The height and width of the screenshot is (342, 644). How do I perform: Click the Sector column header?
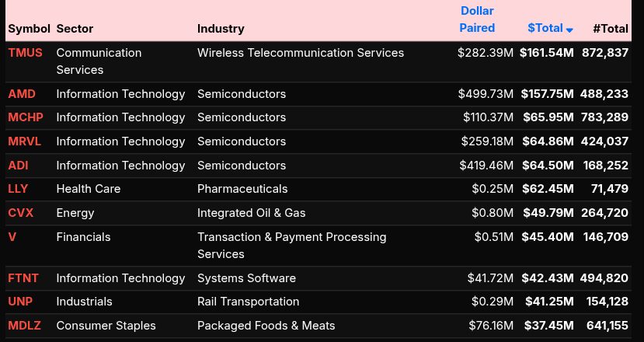tap(75, 29)
